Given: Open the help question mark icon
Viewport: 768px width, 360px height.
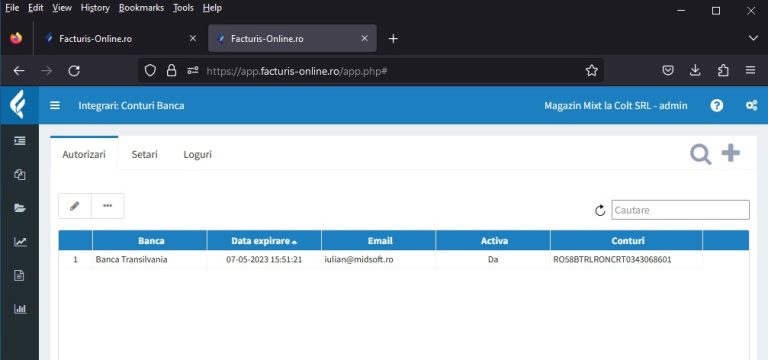Looking at the screenshot, I should click(x=717, y=105).
